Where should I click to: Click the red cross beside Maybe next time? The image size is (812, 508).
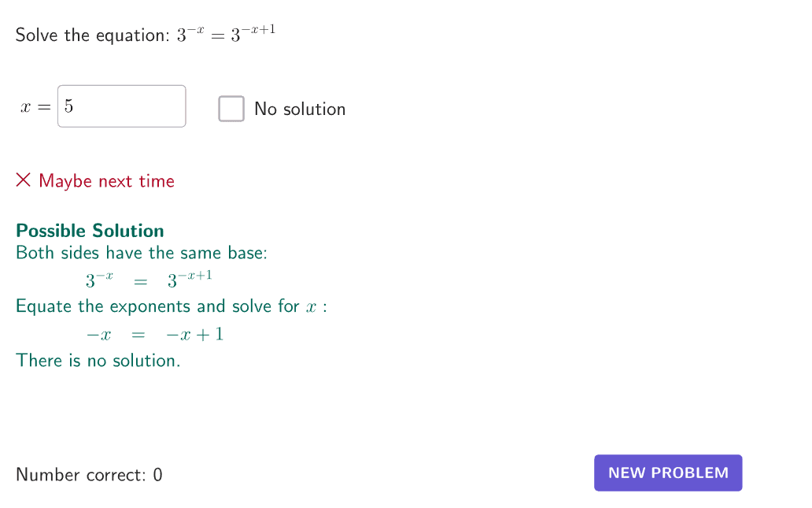pyautogui.click(x=23, y=180)
